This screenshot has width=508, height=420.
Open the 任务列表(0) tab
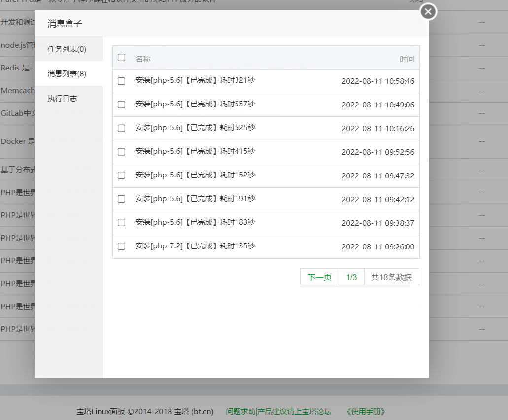[69, 49]
